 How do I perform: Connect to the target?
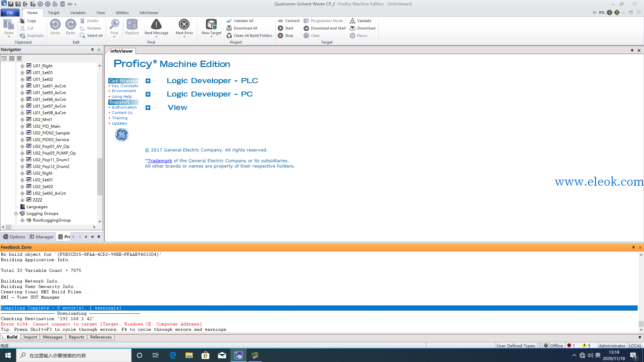pos(288,21)
